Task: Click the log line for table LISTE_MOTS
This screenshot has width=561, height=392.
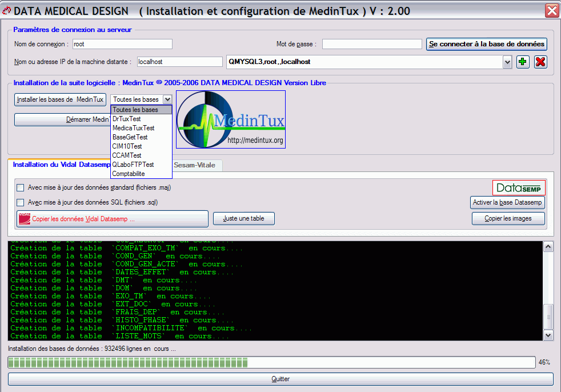Action: 119,336
